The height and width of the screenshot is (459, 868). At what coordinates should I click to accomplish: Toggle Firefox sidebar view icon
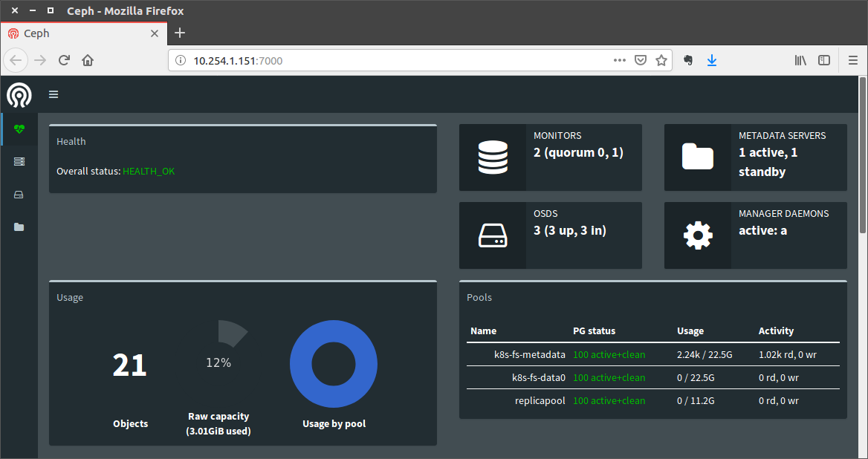coord(824,60)
